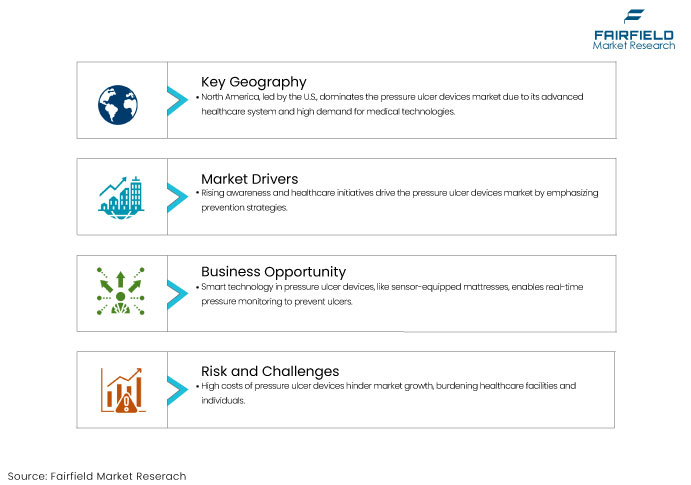This screenshot has height=485, width=691.
Task: Click the Source: Fairfield Market Research caption
Action: point(97,476)
